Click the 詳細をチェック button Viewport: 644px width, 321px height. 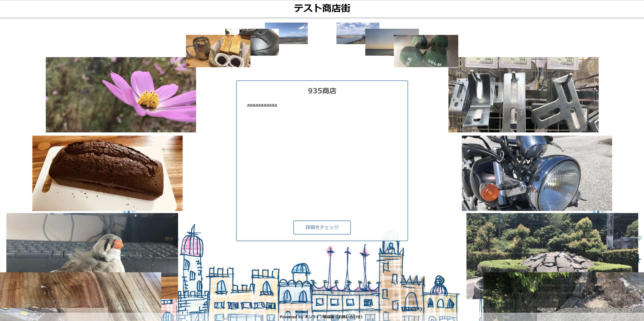click(x=322, y=227)
